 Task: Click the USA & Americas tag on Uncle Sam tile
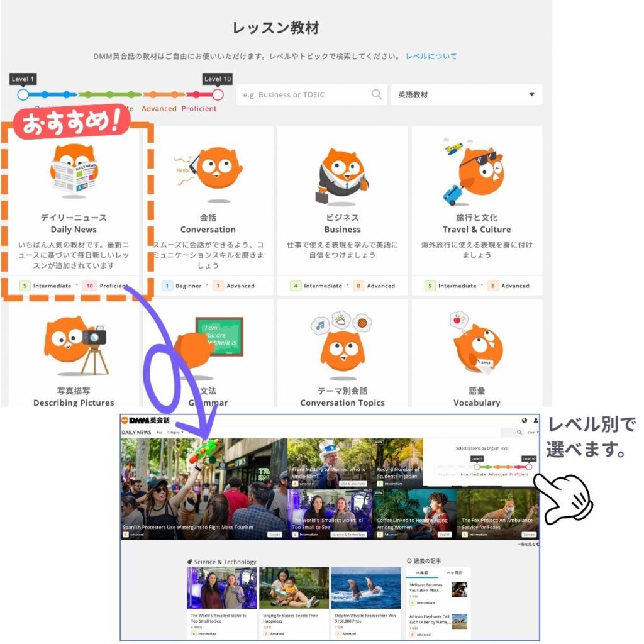pos(353,484)
